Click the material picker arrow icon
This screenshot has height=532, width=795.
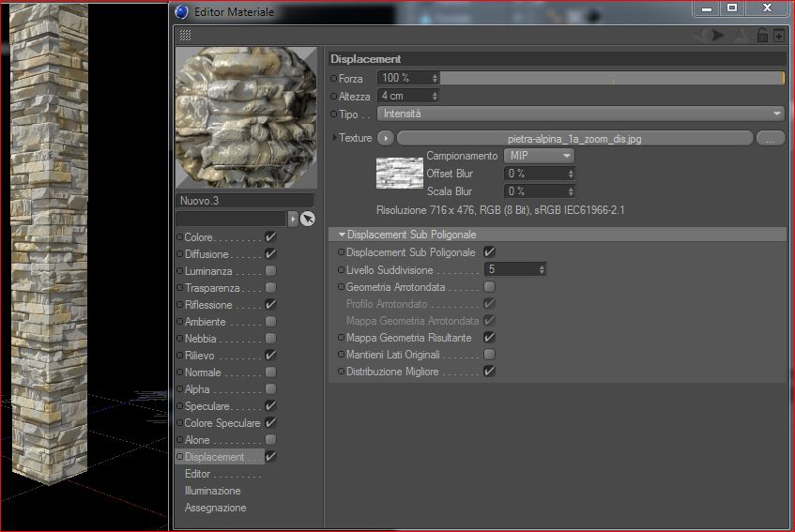pos(308,219)
